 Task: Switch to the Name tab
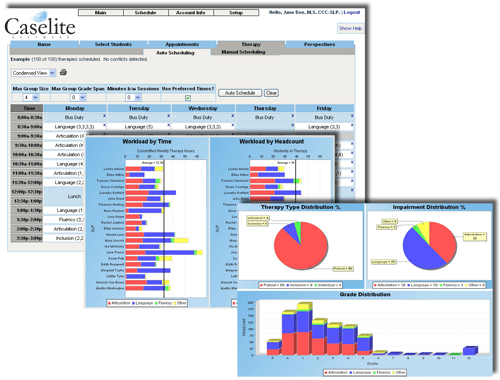coord(44,44)
